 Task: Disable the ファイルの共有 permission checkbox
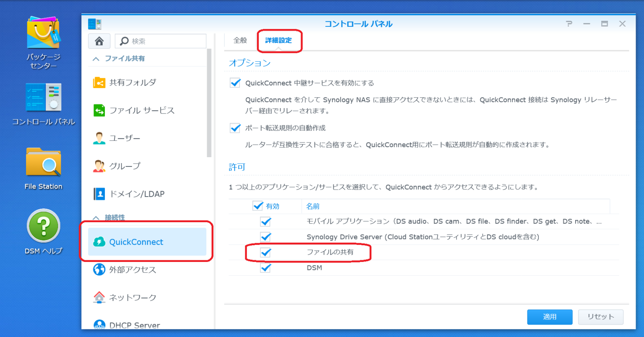265,252
